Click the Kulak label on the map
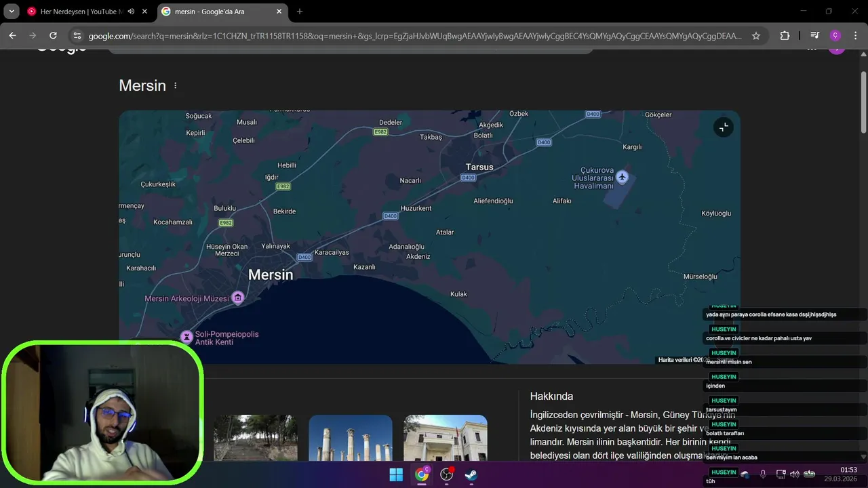This screenshot has width=868, height=488. click(459, 294)
